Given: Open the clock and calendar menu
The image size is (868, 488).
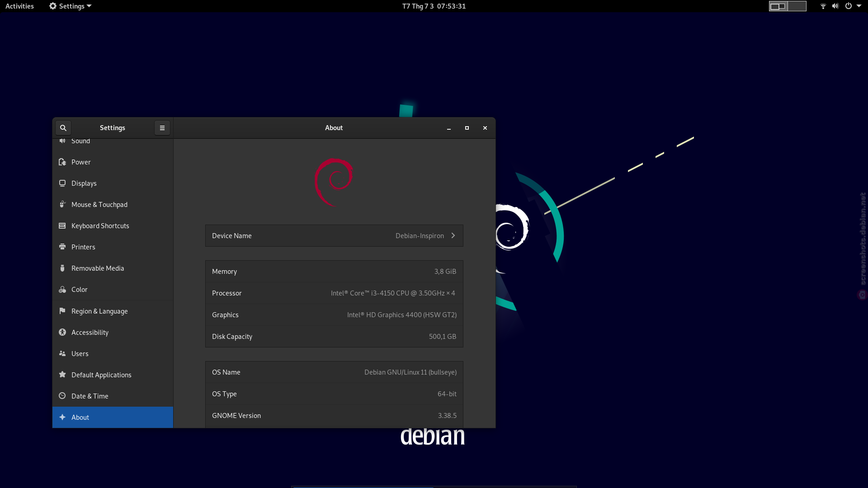Looking at the screenshot, I should click(x=434, y=6).
